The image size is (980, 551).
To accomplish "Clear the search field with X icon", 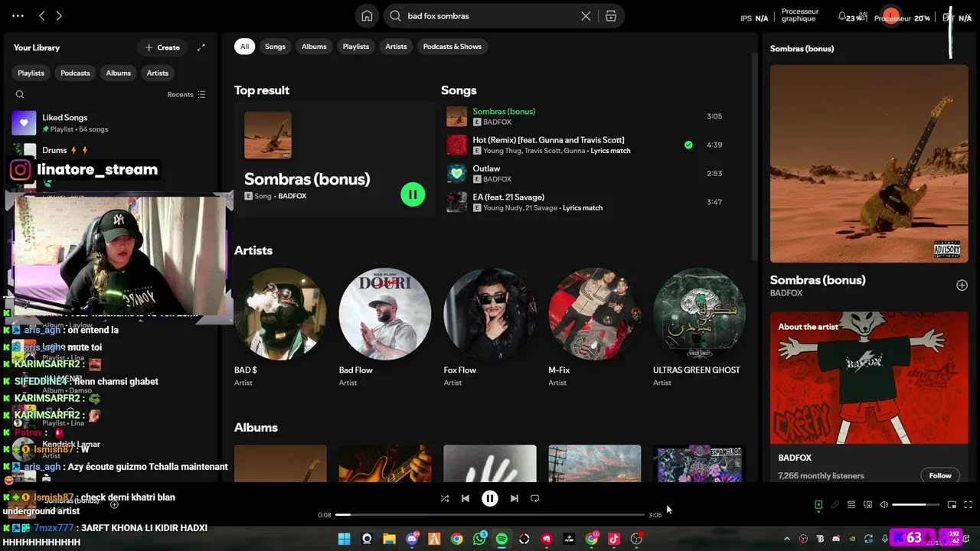I will (x=586, y=16).
